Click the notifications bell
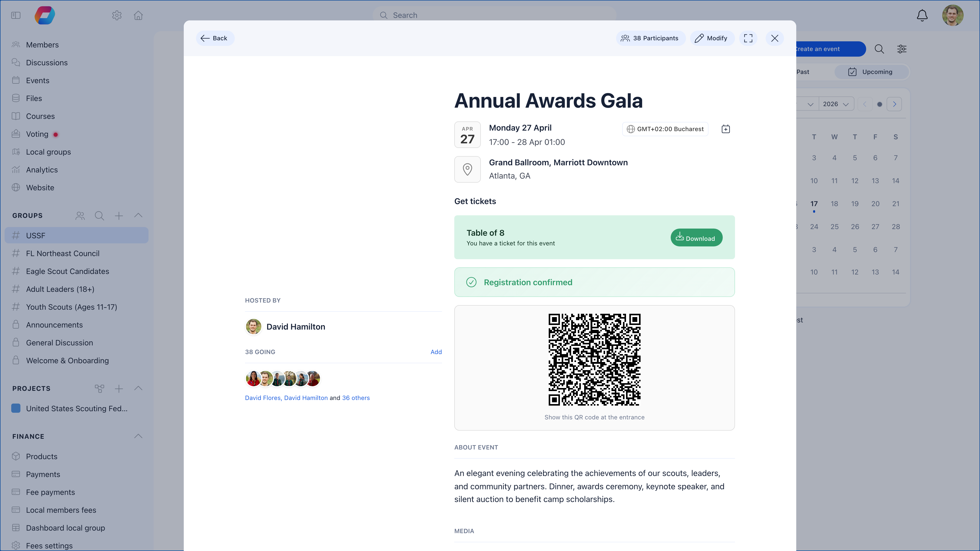 922,15
